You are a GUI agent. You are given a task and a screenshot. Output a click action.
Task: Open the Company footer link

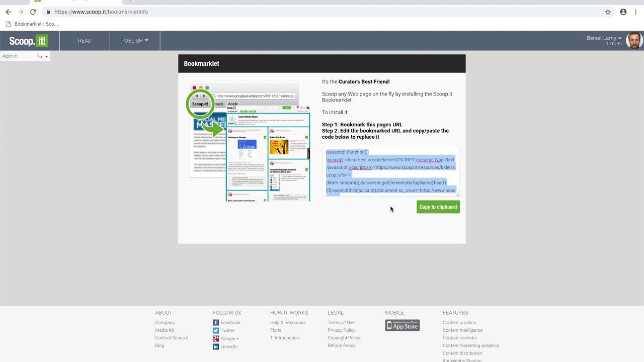pyautogui.click(x=165, y=323)
